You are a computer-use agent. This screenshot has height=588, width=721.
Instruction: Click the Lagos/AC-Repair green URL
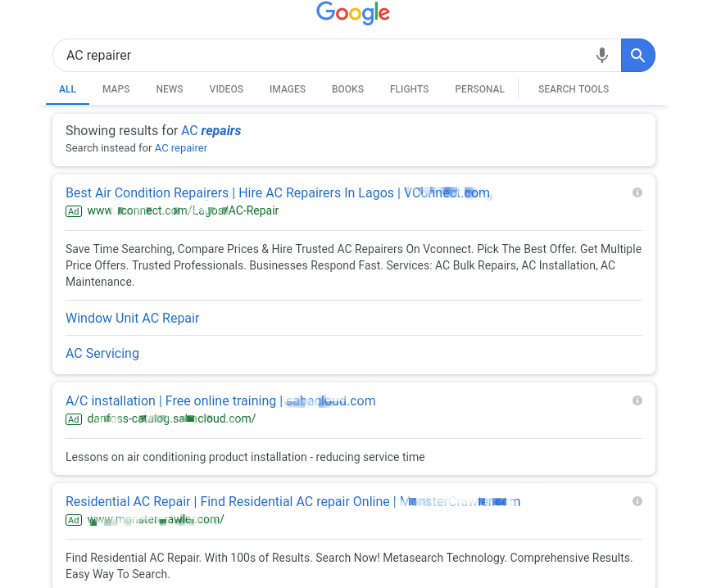pos(183,210)
